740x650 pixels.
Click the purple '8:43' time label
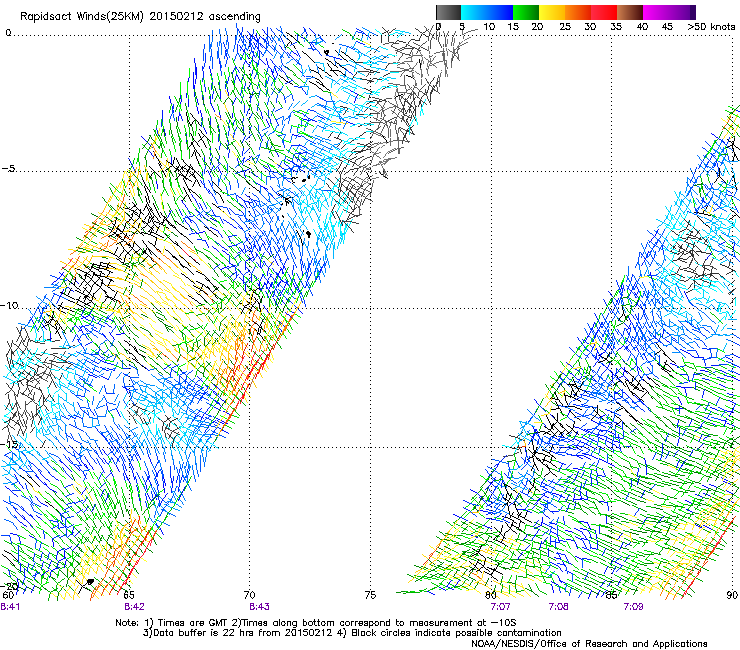260,607
